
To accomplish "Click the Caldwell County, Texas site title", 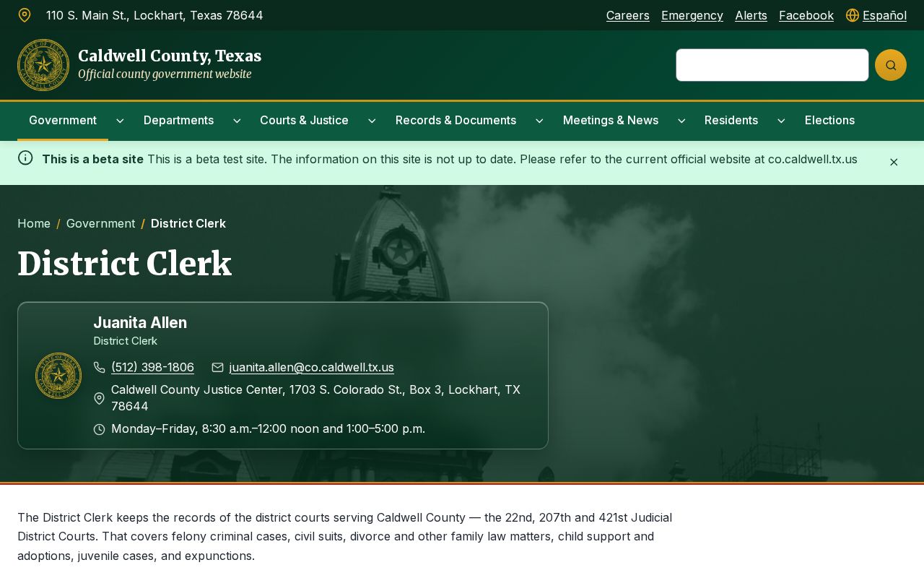I will point(170,56).
